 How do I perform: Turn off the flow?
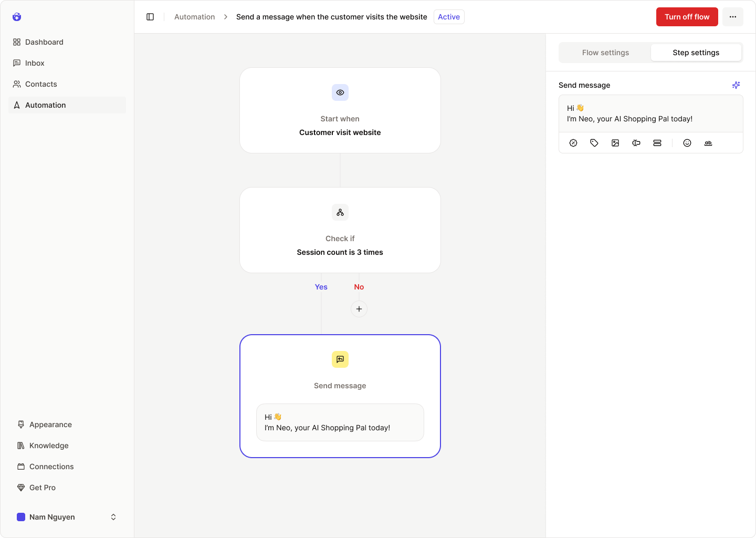[687, 16]
